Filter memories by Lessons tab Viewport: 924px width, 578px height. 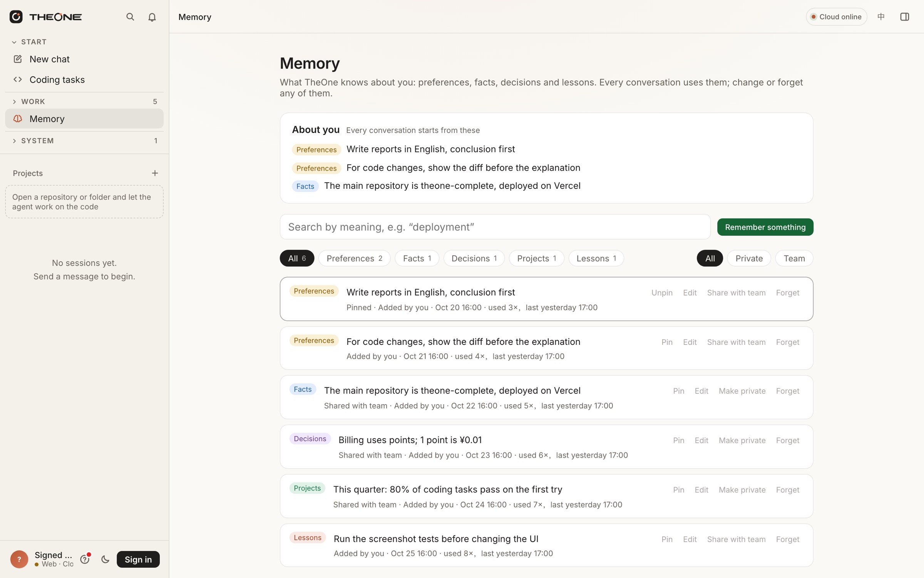596,258
